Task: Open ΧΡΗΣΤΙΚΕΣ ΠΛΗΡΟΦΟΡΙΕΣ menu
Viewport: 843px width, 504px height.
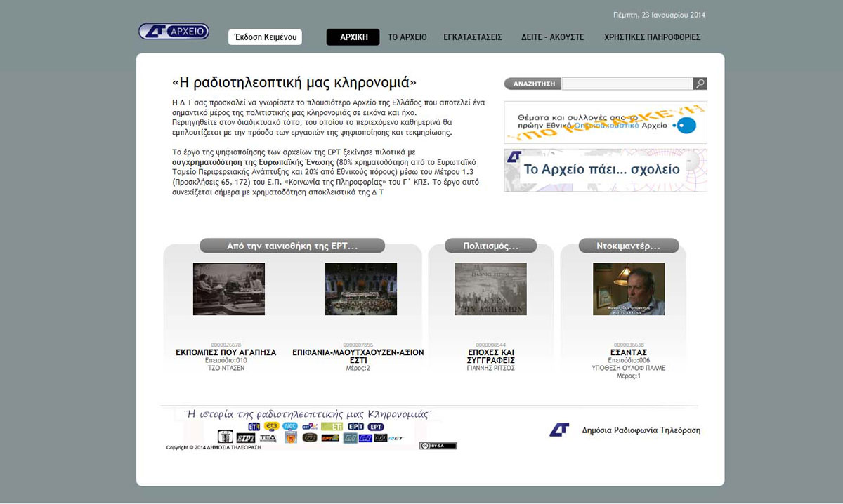Action: (x=652, y=37)
